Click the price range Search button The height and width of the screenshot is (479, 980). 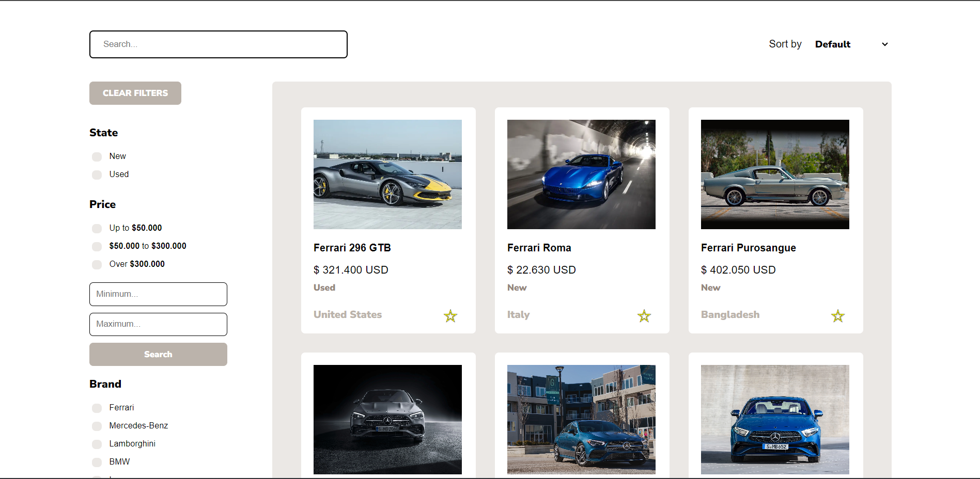tap(158, 354)
